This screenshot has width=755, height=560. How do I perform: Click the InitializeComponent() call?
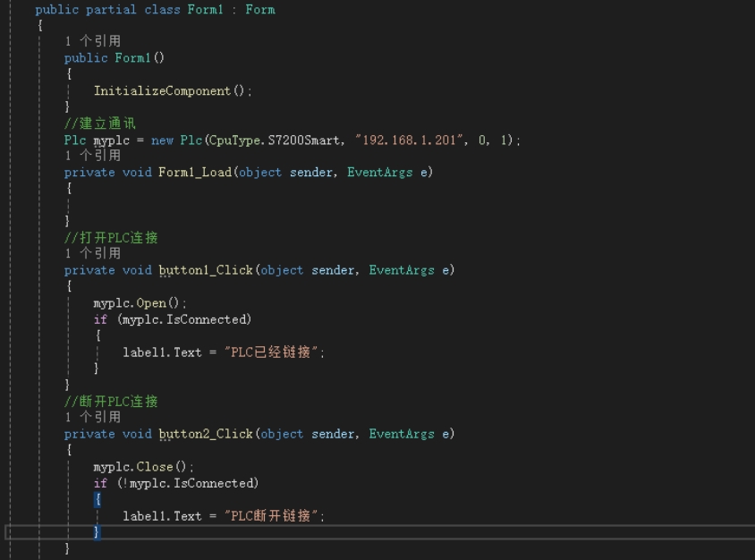pos(173,90)
